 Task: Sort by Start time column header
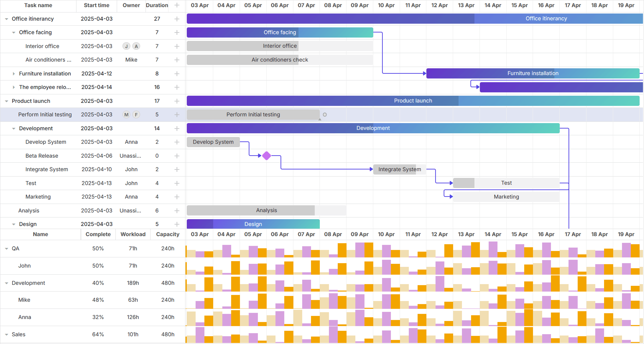click(96, 5)
